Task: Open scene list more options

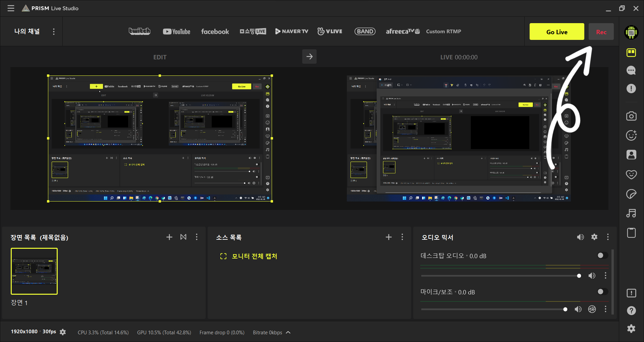Action: [x=197, y=237]
